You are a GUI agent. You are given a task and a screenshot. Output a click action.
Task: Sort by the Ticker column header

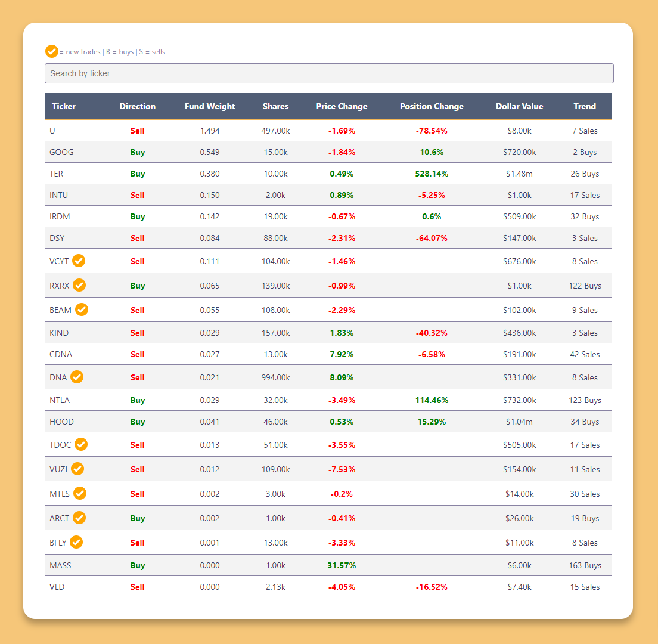click(64, 106)
